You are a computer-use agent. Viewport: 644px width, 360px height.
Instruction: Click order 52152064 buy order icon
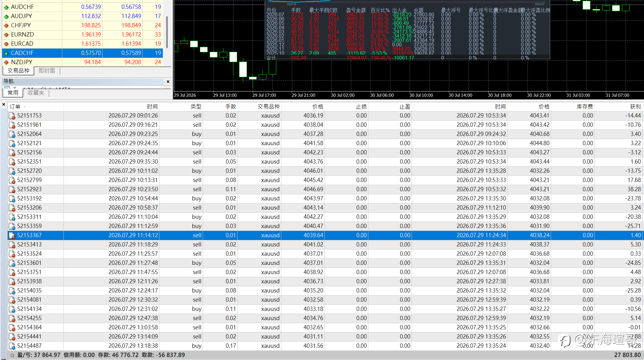point(12,134)
